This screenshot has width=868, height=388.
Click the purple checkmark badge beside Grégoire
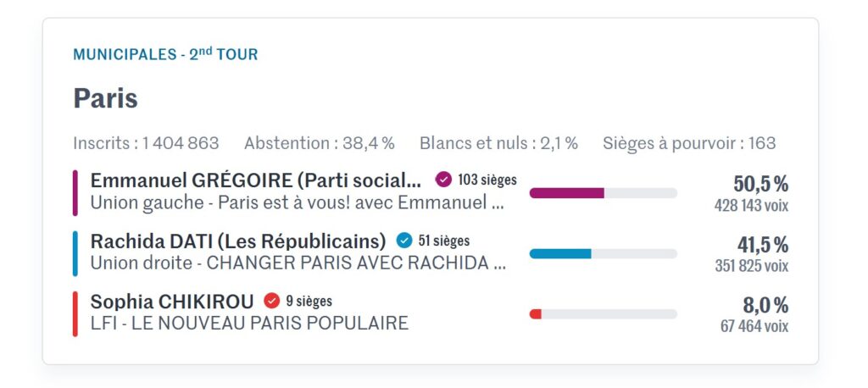(x=443, y=180)
